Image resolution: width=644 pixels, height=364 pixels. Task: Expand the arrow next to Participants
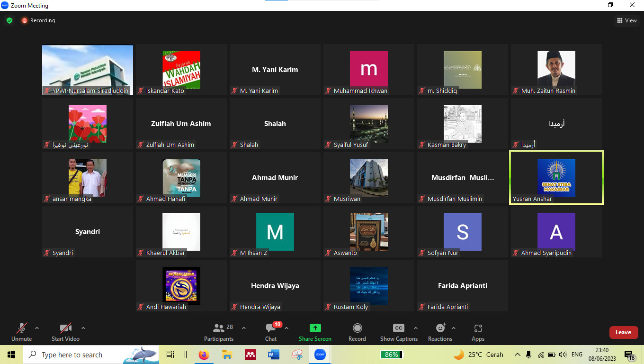coord(244,328)
